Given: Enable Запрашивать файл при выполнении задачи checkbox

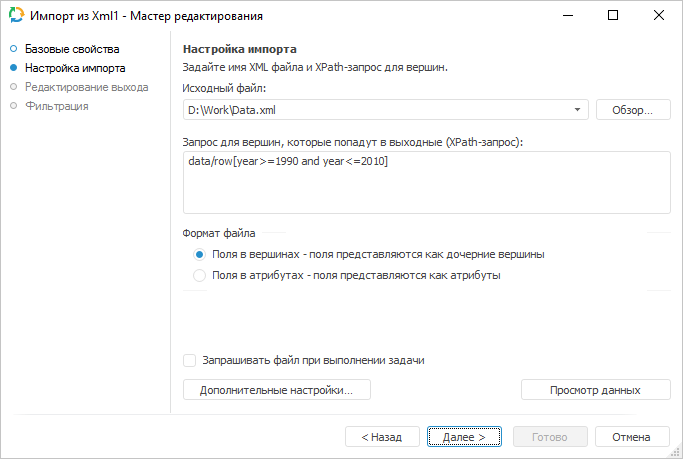Looking at the screenshot, I should pyautogui.click(x=190, y=360).
